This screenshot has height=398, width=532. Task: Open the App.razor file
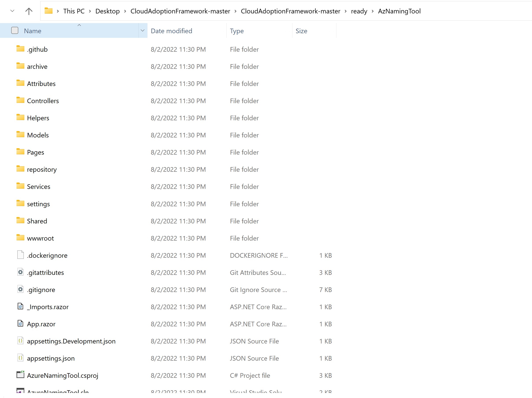coord(41,324)
